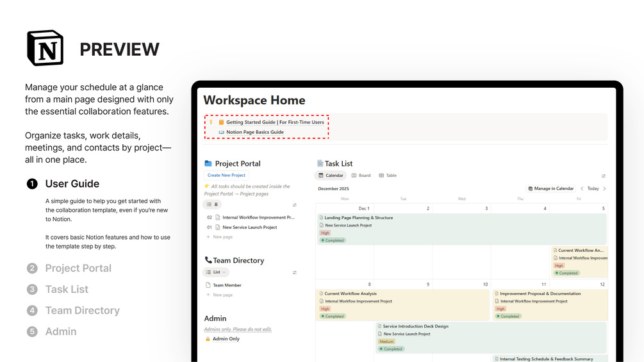
Task: Click the Admin Only lock icon
Action: click(x=208, y=339)
